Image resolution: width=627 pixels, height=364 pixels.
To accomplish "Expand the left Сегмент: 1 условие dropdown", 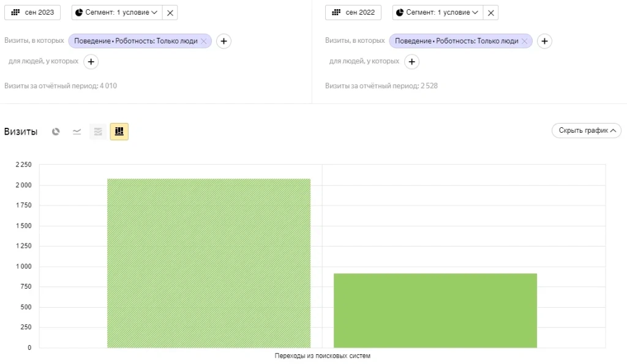I will pos(116,12).
